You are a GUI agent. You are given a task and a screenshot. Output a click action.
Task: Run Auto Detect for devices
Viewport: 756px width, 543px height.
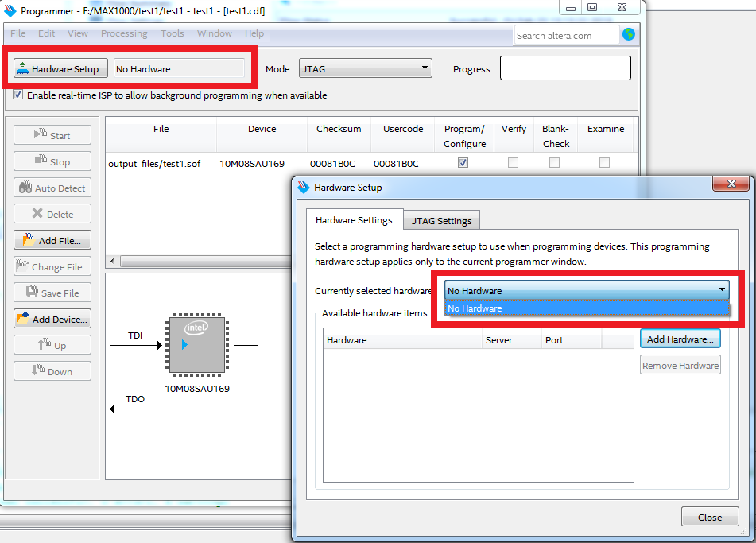coord(52,188)
